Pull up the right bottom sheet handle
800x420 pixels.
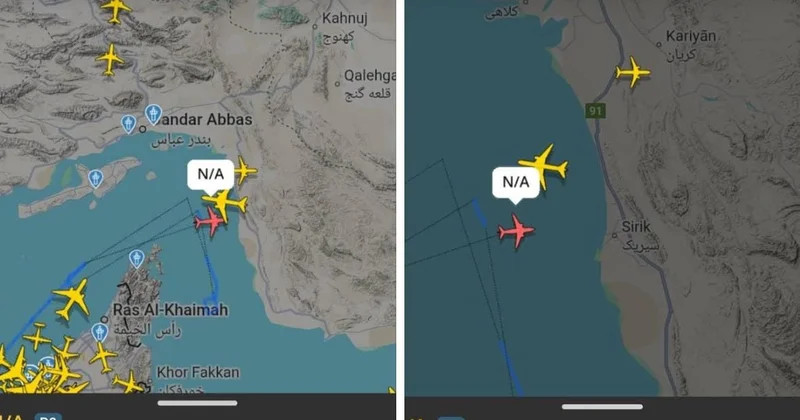(x=602, y=407)
